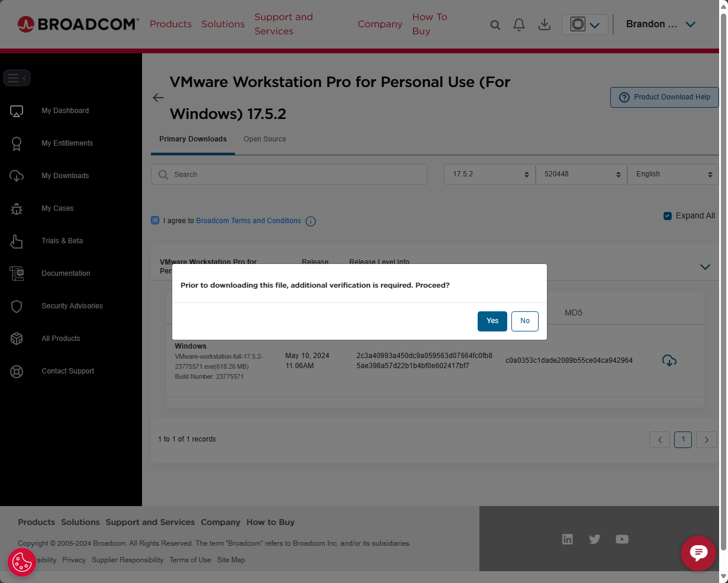This screenshot has height=583, width=728.
Task: Select page 1 in pagination
Action: tap(683, 439)
